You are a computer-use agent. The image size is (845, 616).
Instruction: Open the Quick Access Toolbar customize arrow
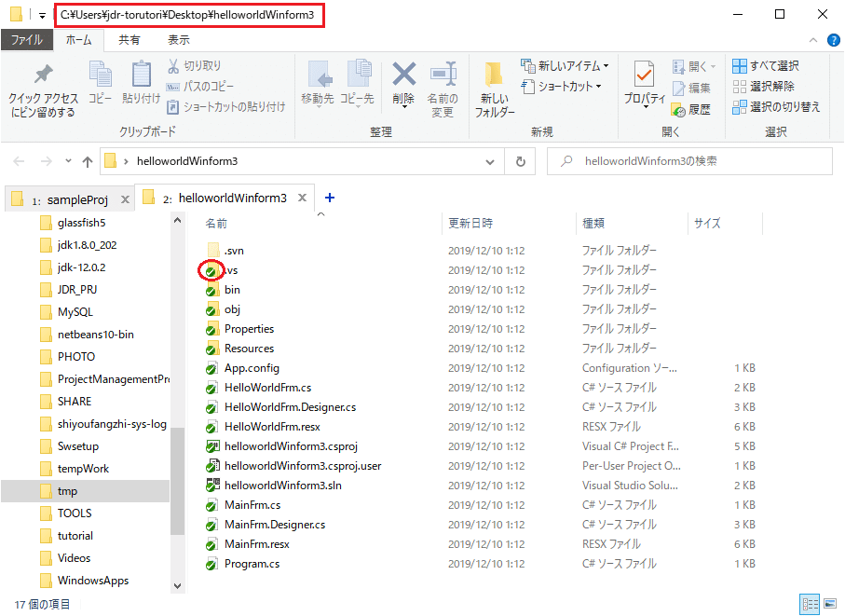coord(42,15)
